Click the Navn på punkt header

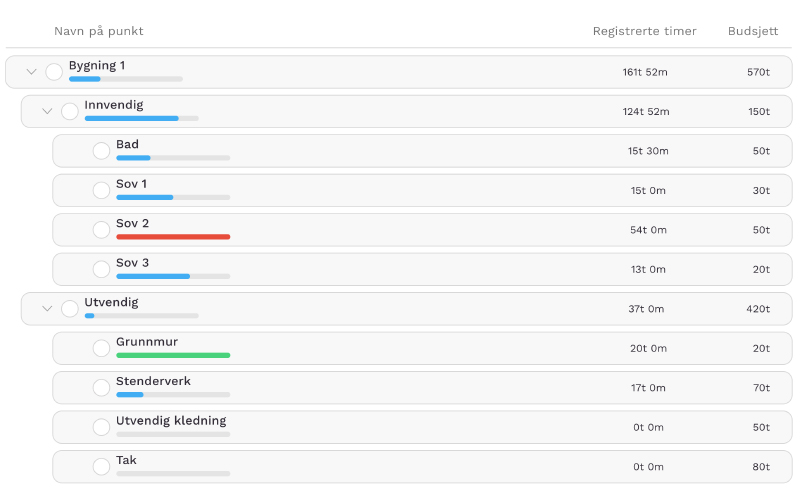point(98,31)
